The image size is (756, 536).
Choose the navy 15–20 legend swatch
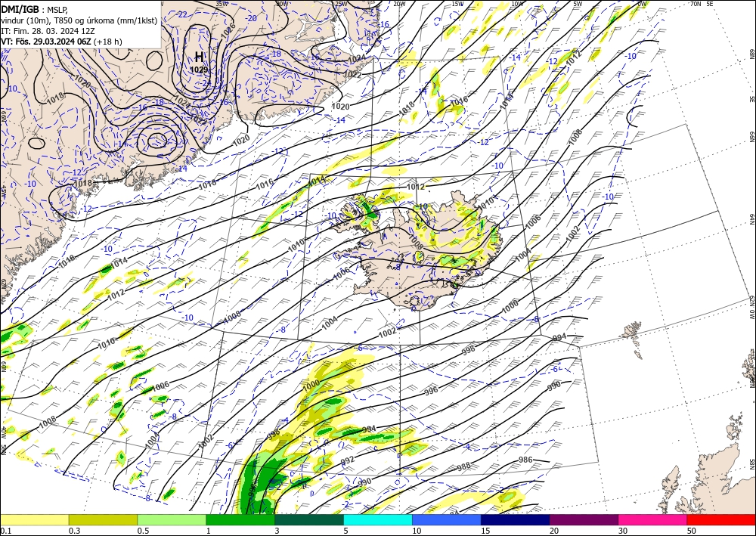pyautogui.click(x=516, y=519)
